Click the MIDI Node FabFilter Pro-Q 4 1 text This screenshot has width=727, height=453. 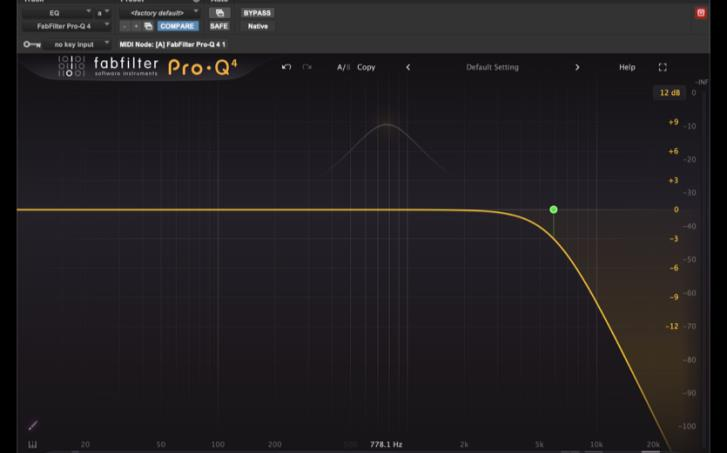(172, 45)
